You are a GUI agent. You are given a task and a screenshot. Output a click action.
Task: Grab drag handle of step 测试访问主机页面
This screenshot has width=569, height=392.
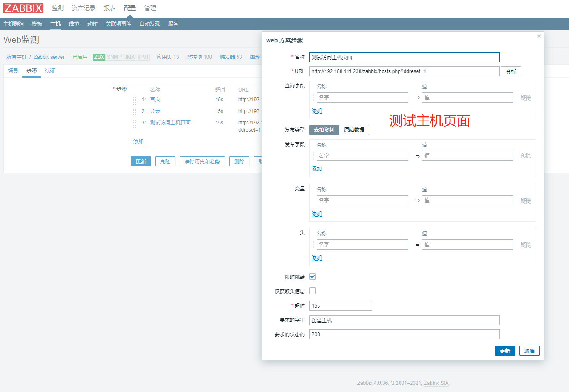(x=135, y=124)
